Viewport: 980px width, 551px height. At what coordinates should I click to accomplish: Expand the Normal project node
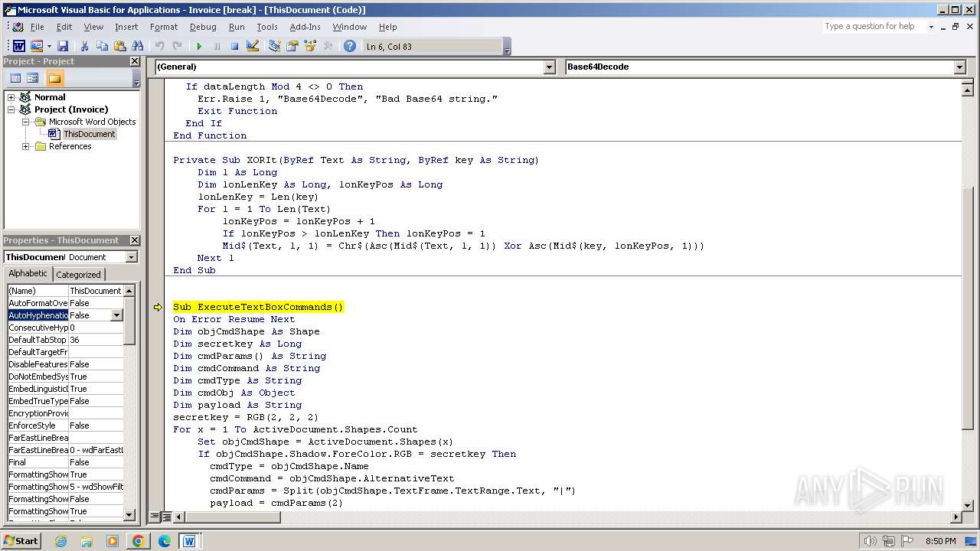pyautogui.click(x=11, y=97)
